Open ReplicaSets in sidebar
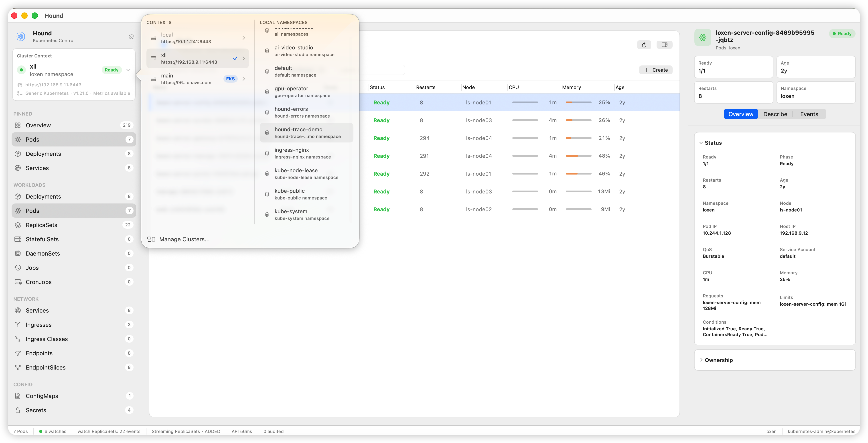This screenshot has width=868, height=443. click(74, 225)
